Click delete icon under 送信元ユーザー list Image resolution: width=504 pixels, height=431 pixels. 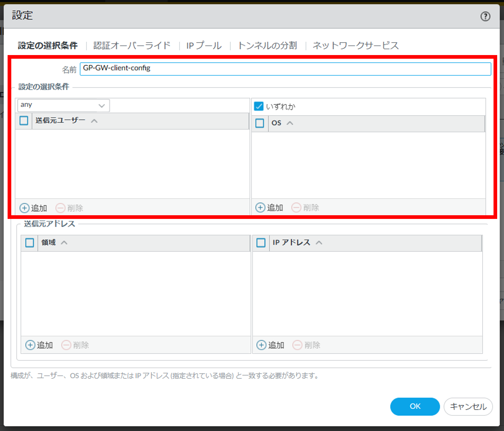coord(60,208)
